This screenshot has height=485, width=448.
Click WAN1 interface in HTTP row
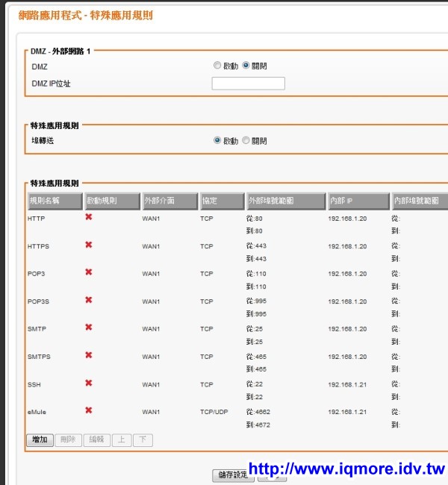(x=151, y=219)
